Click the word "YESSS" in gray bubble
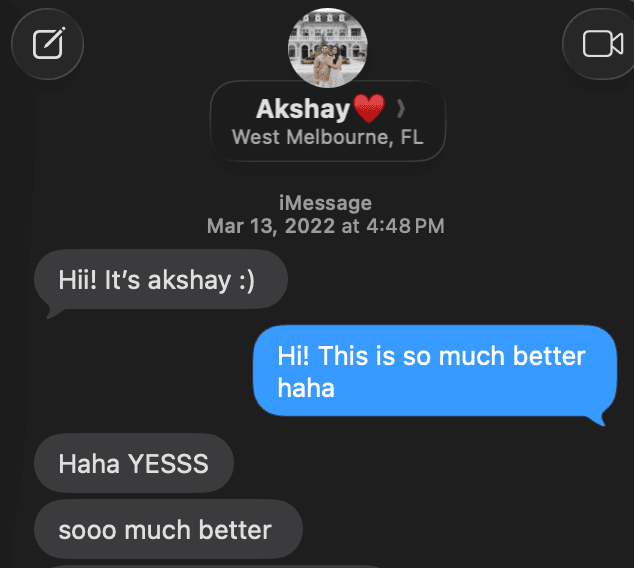The image size is (634, 568). [x=168, y=463]
